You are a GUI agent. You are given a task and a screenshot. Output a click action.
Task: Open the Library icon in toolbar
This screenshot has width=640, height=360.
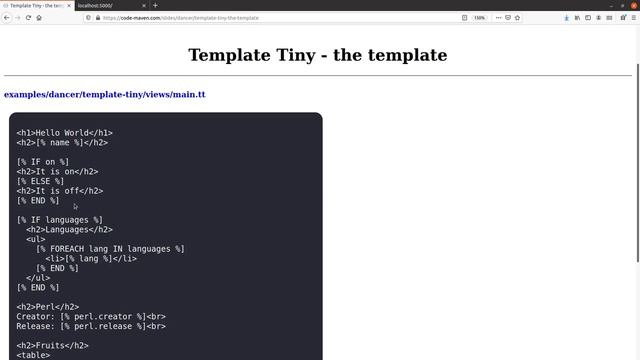tap(577, 18)
